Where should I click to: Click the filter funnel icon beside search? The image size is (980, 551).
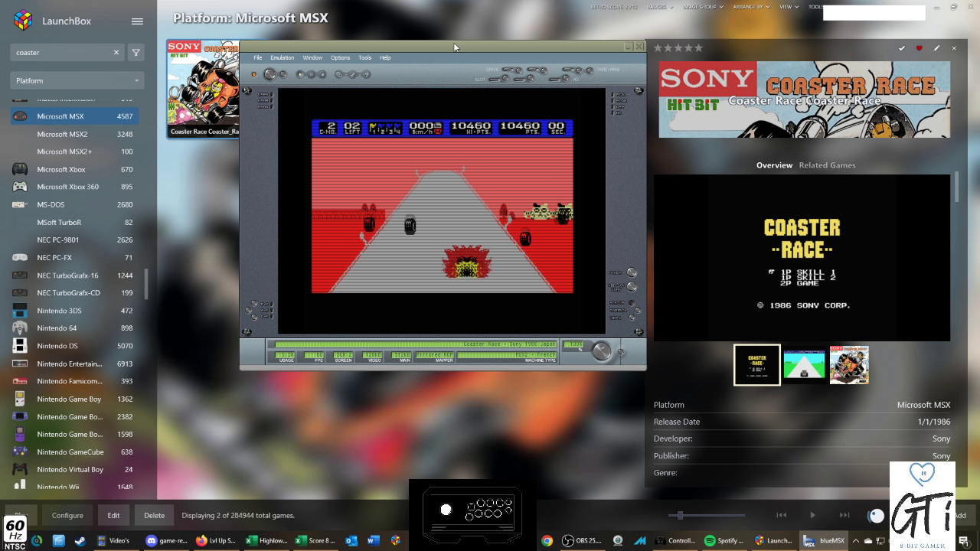click(x=136, y=53)
